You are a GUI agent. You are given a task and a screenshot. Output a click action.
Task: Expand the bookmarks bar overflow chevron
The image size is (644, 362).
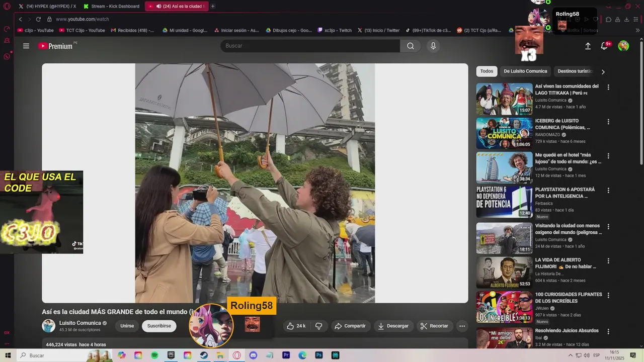coord(638,30)
